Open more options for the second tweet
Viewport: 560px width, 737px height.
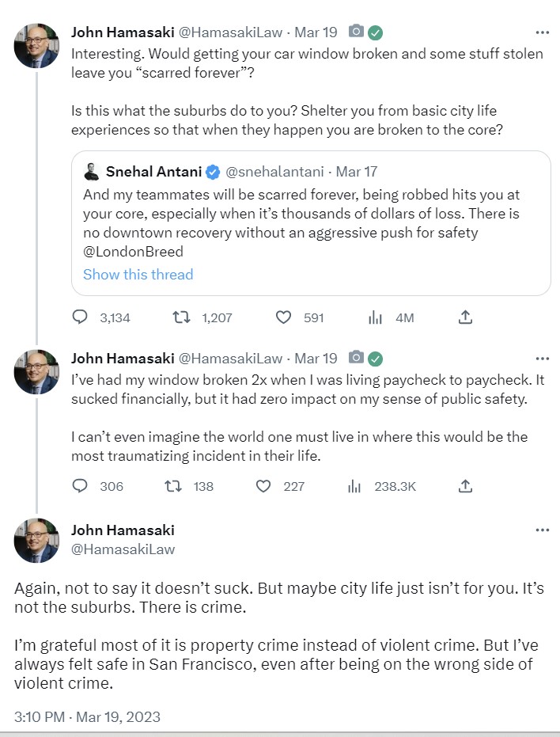542,358
